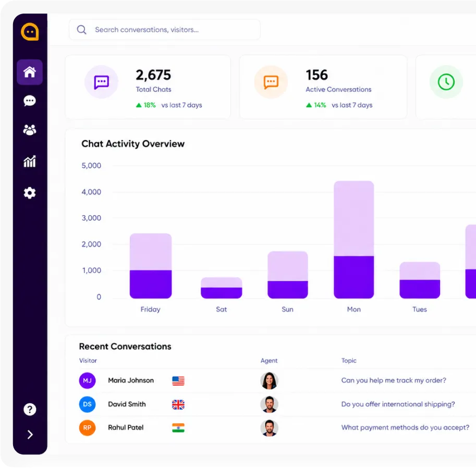Click the 5,000 y-axis label
Image resolution: width=476 pixels, height=468 pixels.
pos(91,166)
